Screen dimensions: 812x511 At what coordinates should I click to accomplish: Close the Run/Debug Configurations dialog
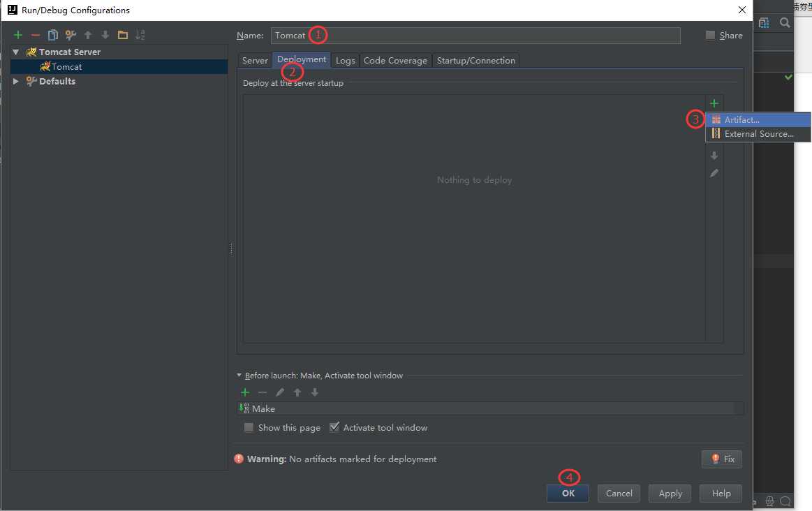[742, 10]
